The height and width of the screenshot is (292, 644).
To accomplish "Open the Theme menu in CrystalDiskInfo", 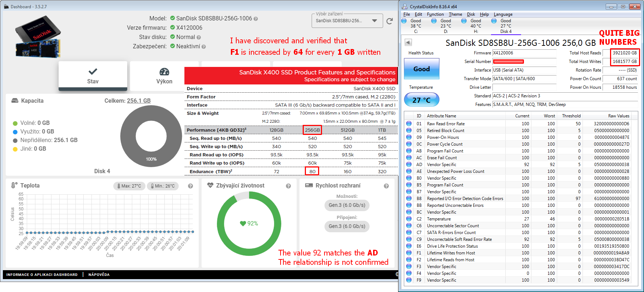I will click(455, 14).
